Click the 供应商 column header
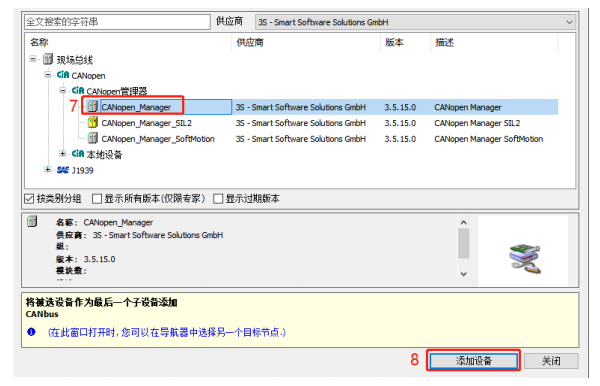The height and width of the screenshot is (386, 600). pyautogui.click(x=250, y=42)
